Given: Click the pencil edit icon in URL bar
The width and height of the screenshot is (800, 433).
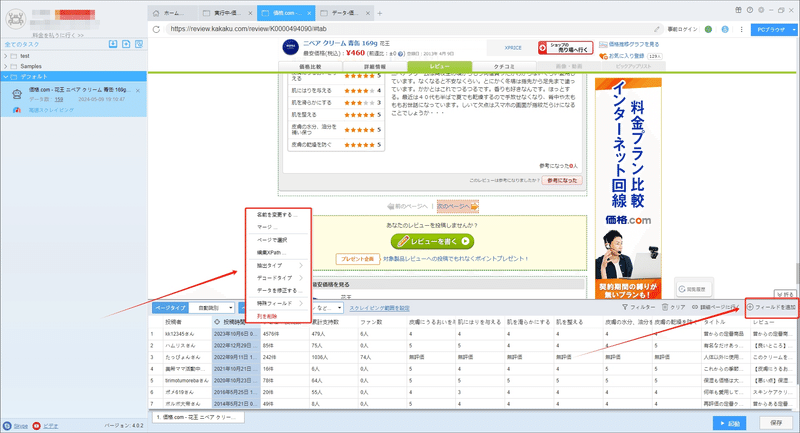Looking at the screenshot, I should (657, 29).
